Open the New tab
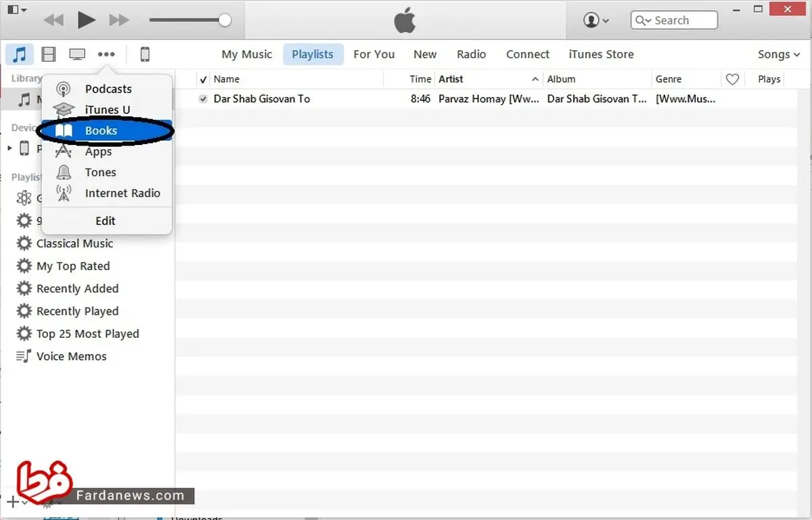 click(425, 54)
